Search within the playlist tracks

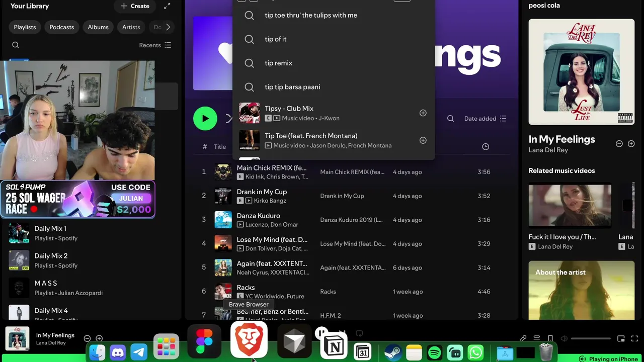(x=451, y=119)
